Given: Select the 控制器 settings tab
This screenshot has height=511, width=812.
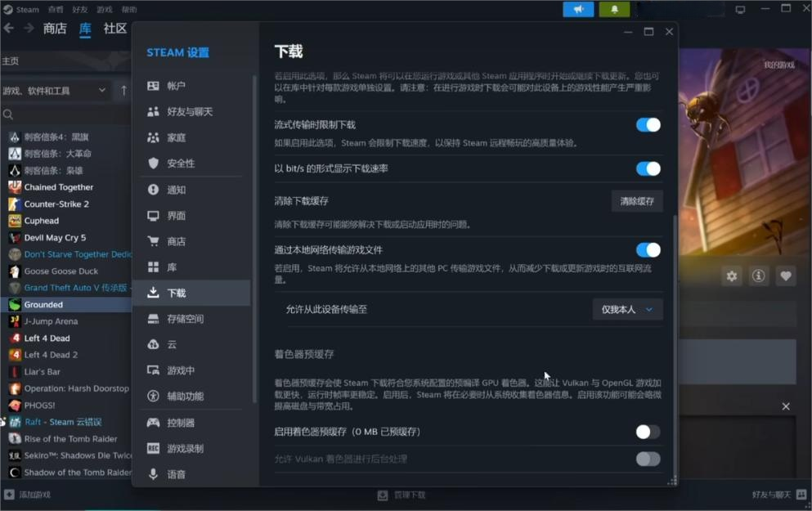Looking at the screenshot, I should [181, 423].
